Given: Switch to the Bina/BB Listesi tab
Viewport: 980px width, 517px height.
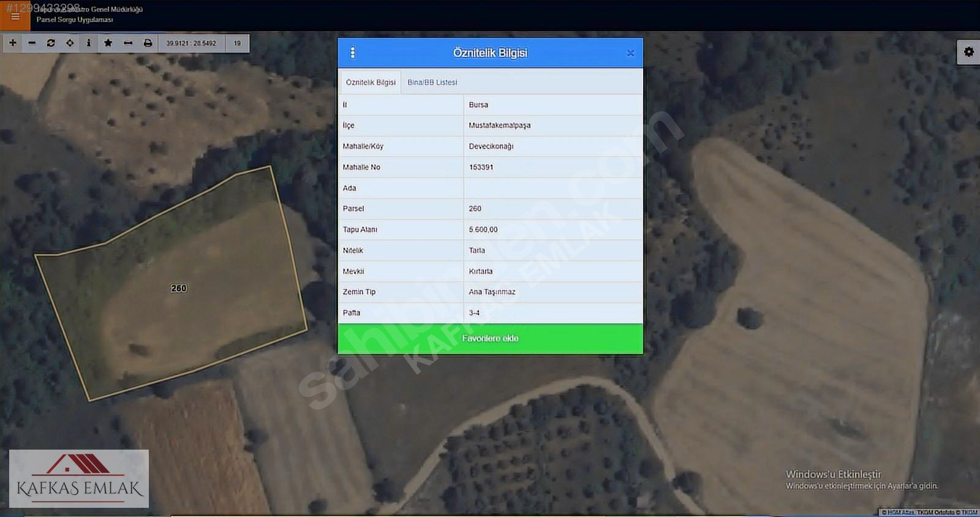Looking at the screenshot, I should pos(432,82).
